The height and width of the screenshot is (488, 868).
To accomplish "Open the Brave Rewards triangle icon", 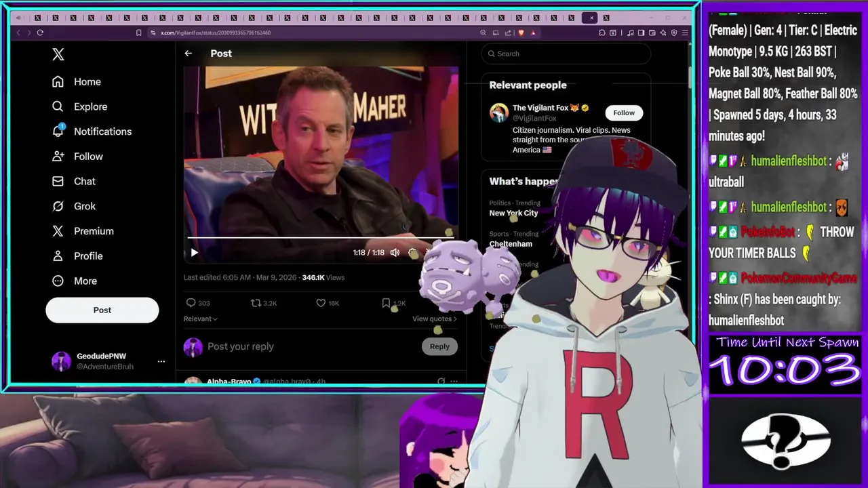I will [533, 33].
